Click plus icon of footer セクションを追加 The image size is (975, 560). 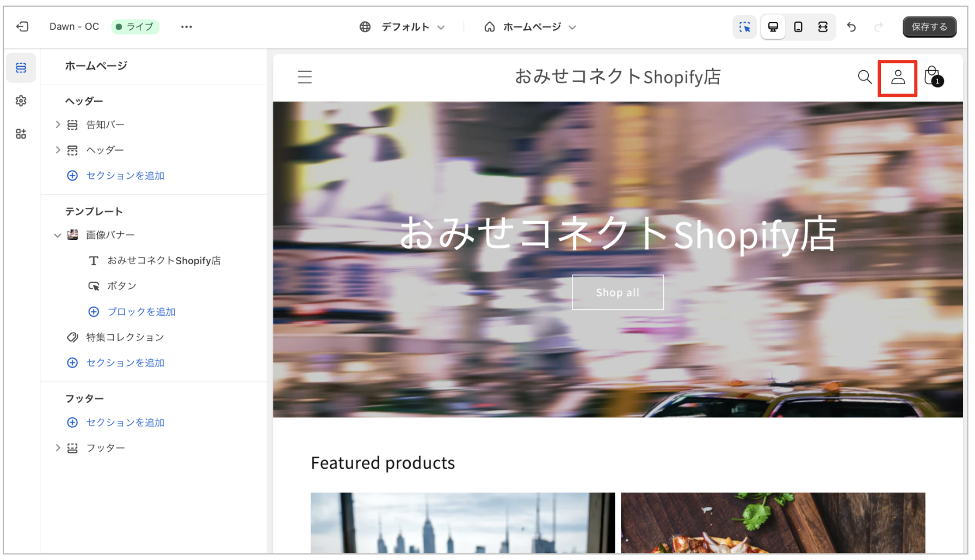[72, 422]
